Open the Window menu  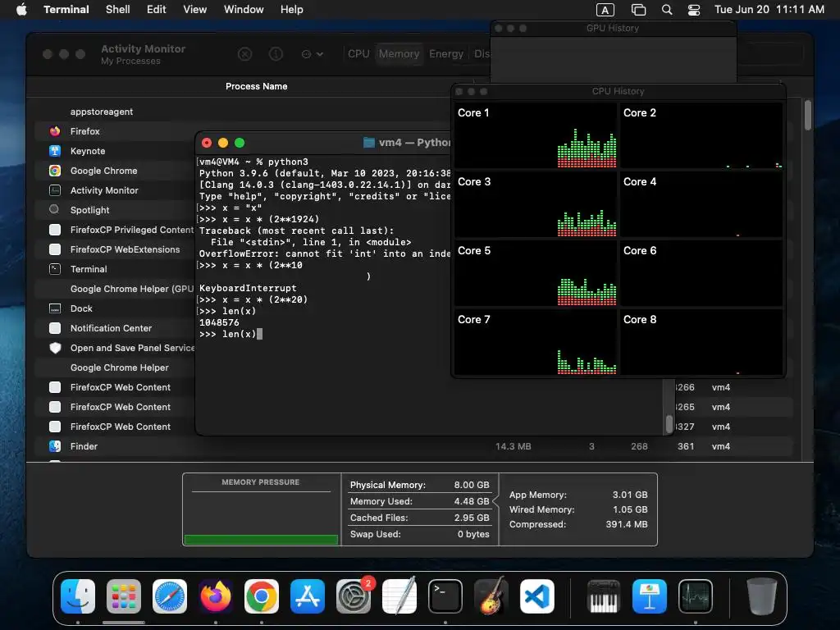tap(243, 10)
